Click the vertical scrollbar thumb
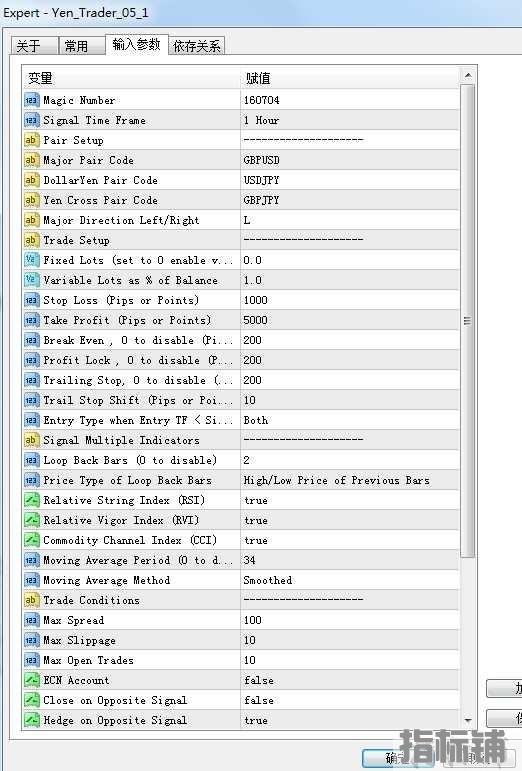 (468, 321)
